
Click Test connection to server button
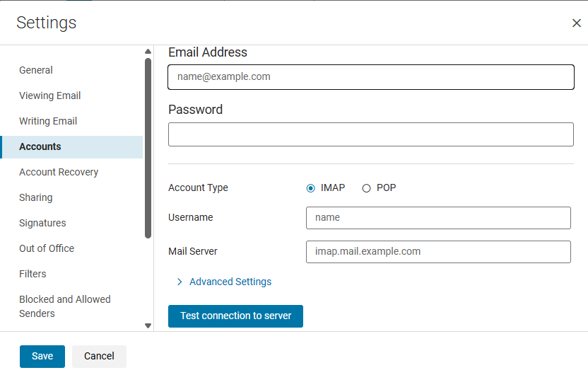coord(235,316)
